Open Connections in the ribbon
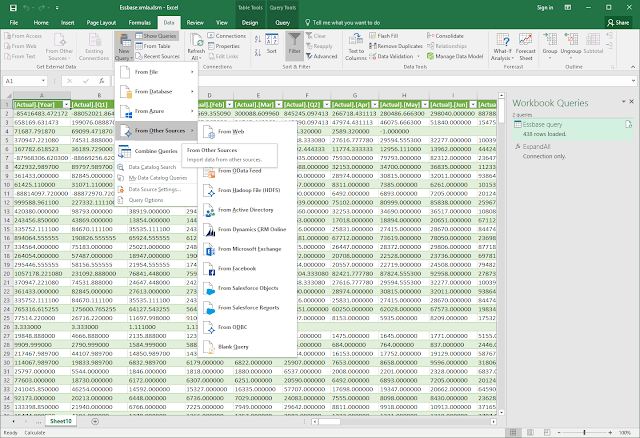Image resolution: width=640 pixels, height=438 pixels. point(227,36)
